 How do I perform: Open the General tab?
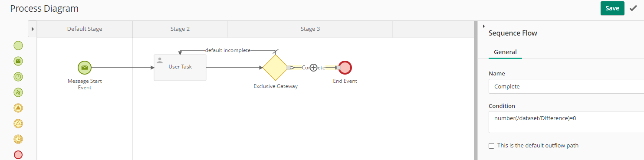(505, 52)
